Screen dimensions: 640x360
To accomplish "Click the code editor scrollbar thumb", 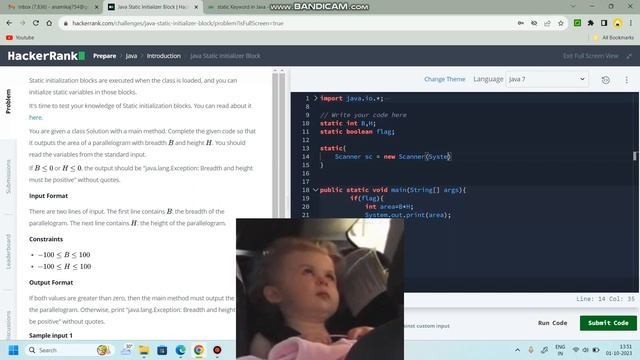I will [635, 156].
